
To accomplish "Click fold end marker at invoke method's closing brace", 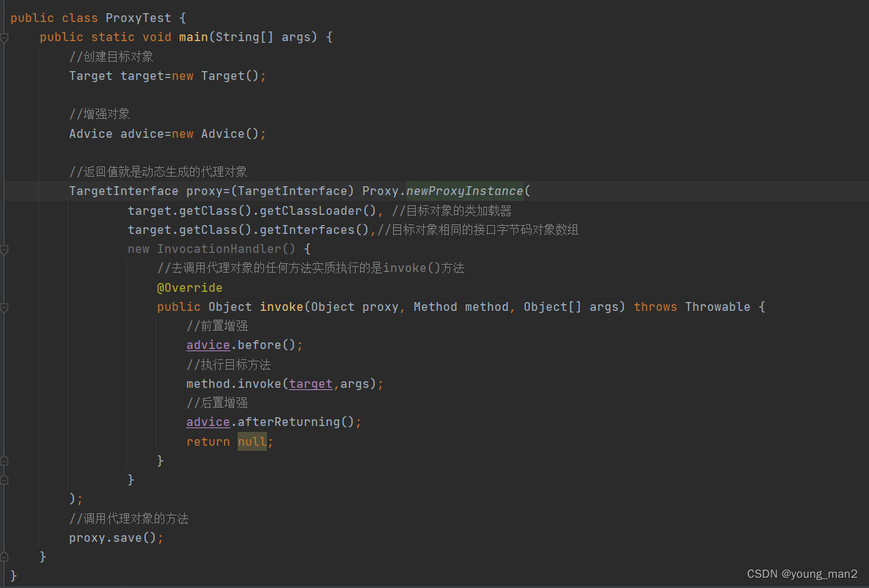I will [x=4, y=460].
